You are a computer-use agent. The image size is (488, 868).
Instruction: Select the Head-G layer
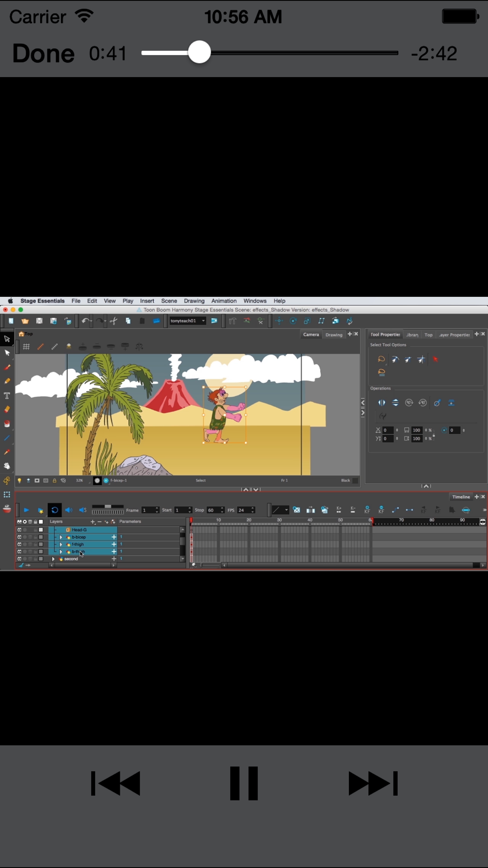coord(79,530)
